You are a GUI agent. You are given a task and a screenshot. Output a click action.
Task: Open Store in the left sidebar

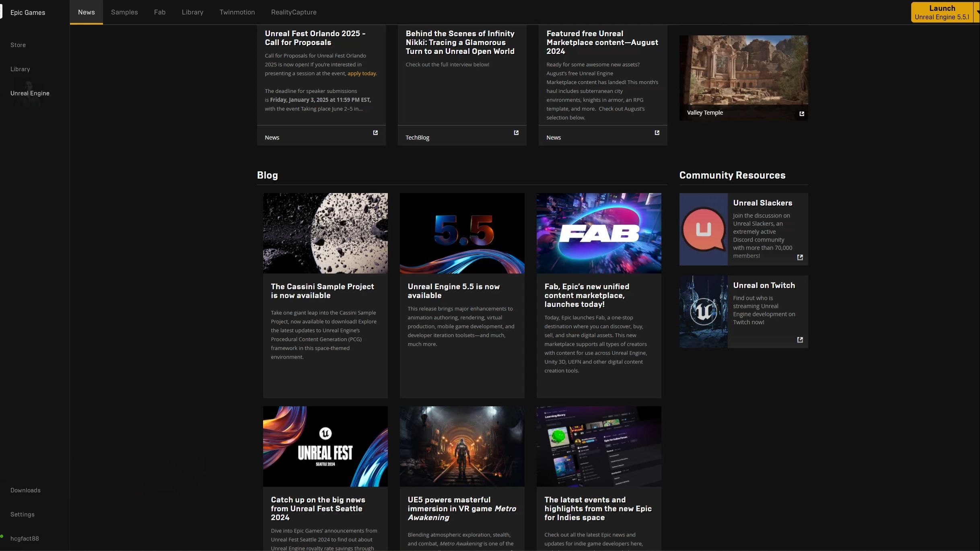point(18,45)
